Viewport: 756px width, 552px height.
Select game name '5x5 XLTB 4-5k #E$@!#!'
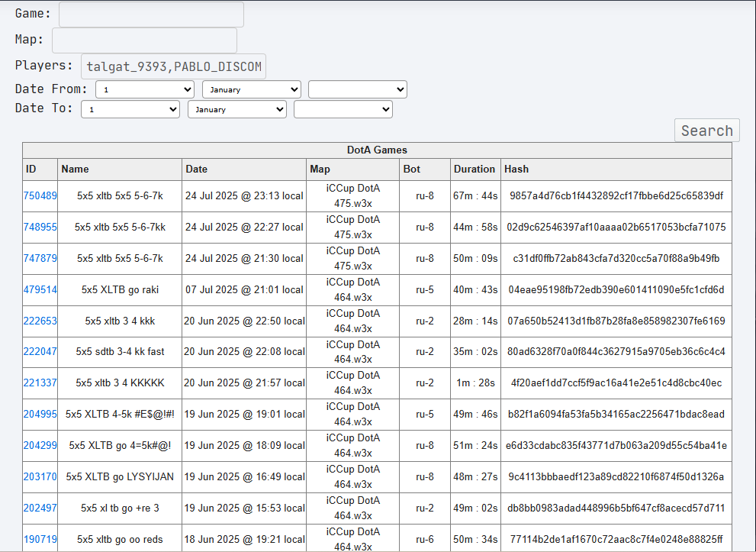coord(120,415)
